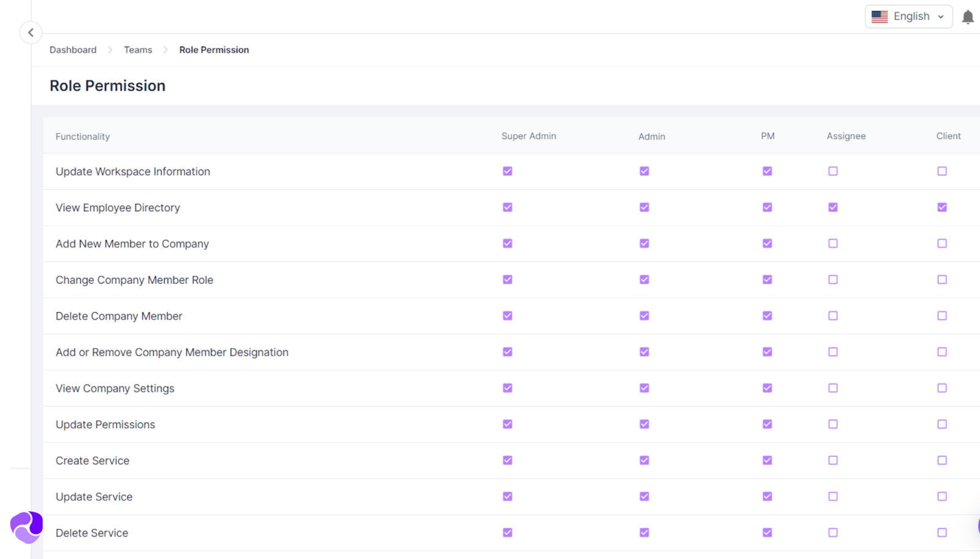Screen dimensions: 980x559
Task: Enable Assignee checkbox for Delete Service
Action: [x=832, y=533]
